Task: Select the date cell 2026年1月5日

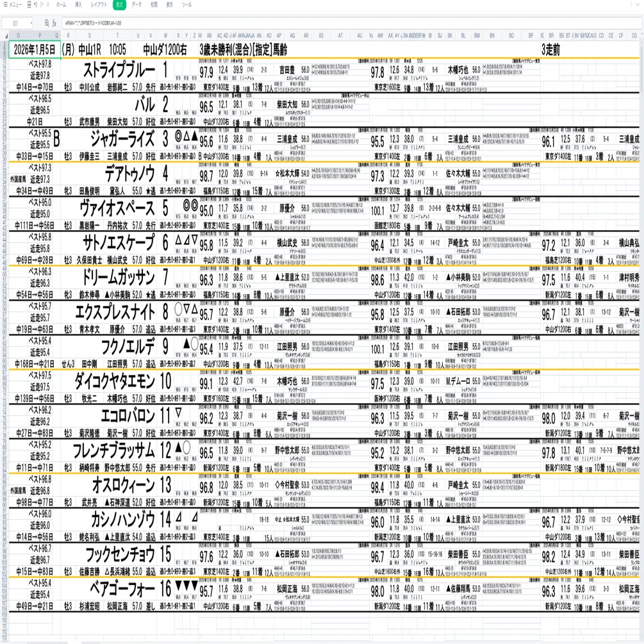Action: pyautogui.click(x=35, y=50)
